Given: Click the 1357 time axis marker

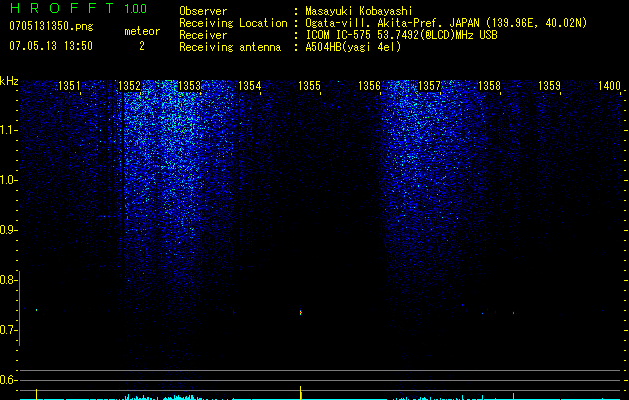Looking at the screenshot, I should [x=430, y=86].
